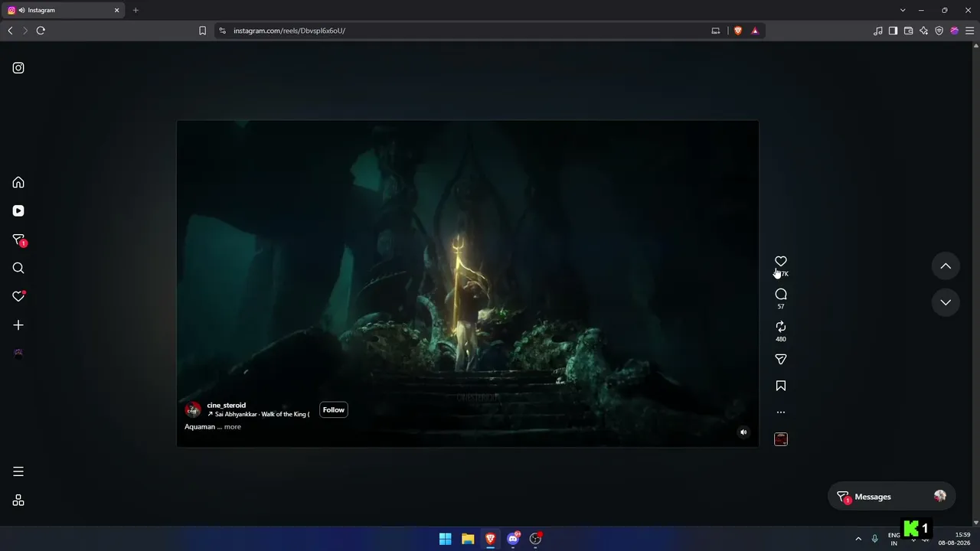
Task: Go to previous reel with up chevron
Action: (x=946, y=266)
